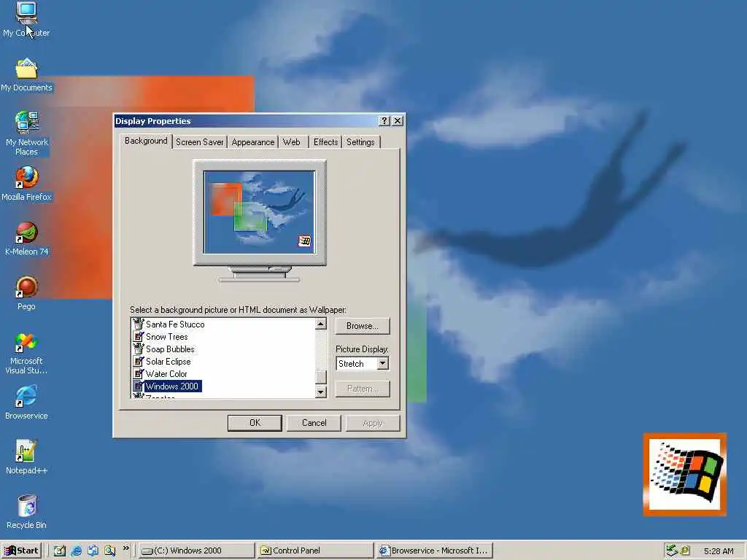This screenshot has width=747, height=560.
Task: Select Water Color wallpaper
Action: [x=166, y=374]
